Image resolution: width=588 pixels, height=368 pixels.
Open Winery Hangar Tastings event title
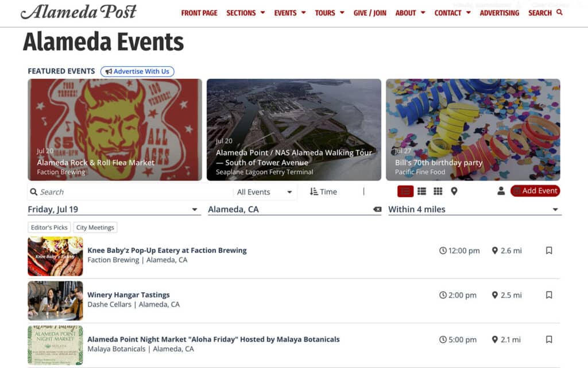pos(129,295)
